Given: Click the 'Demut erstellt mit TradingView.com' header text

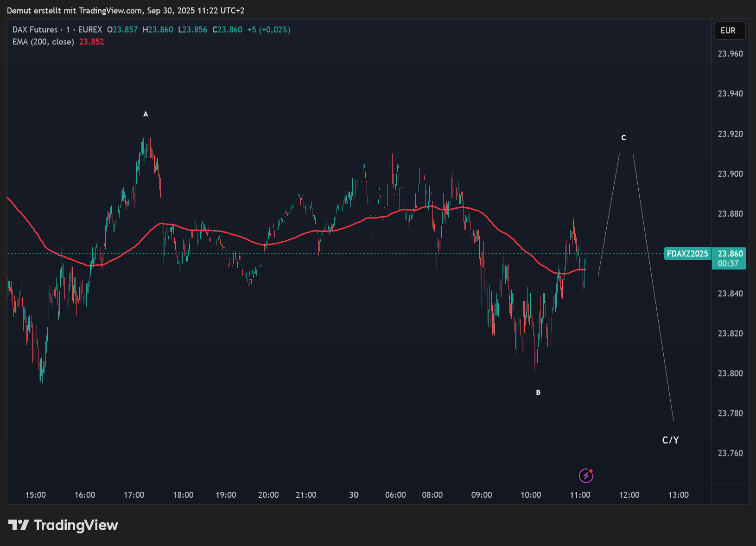Looking at the screenshot, I should [x=74, y=10].
